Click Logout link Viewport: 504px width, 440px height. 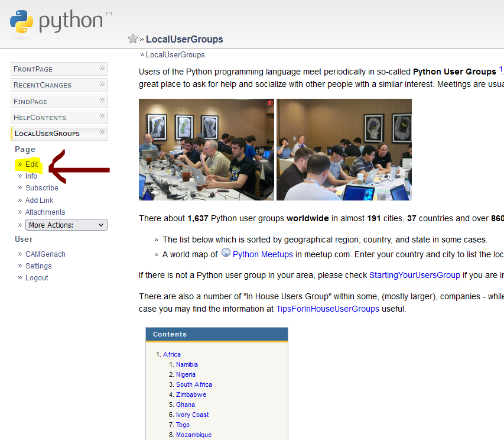tap(37, 278)
